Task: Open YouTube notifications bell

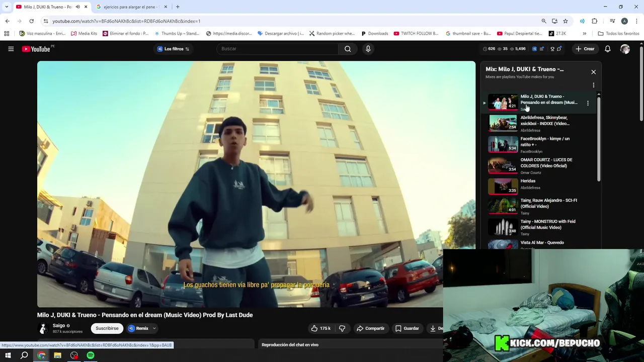Action: [607, 49]
